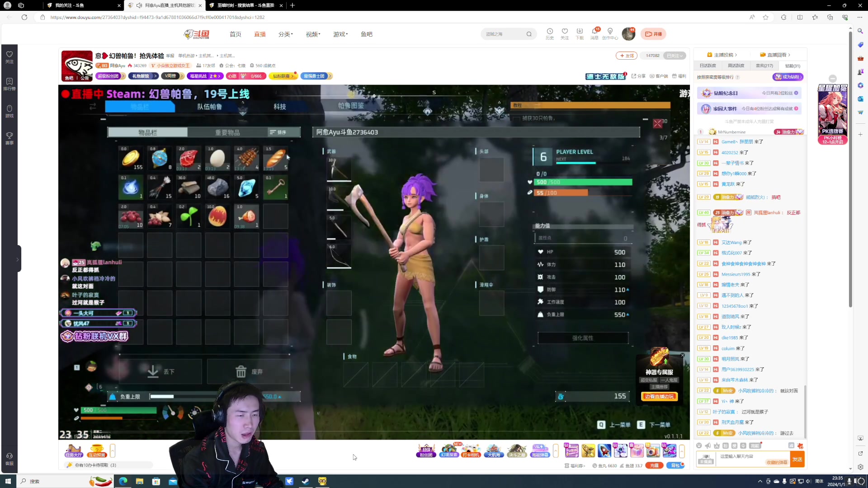Expand the 超级粉丝团 badge
The image size is (868, 488).
110,76
